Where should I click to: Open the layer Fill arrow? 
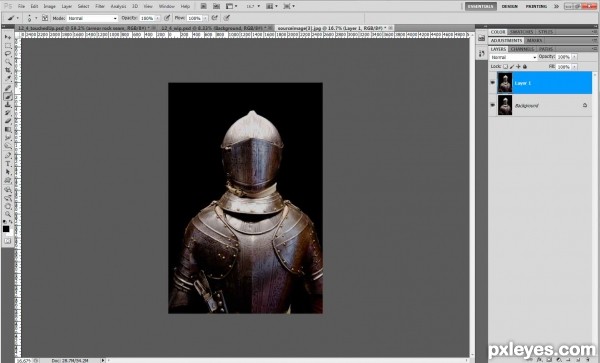tap(574, 67)
